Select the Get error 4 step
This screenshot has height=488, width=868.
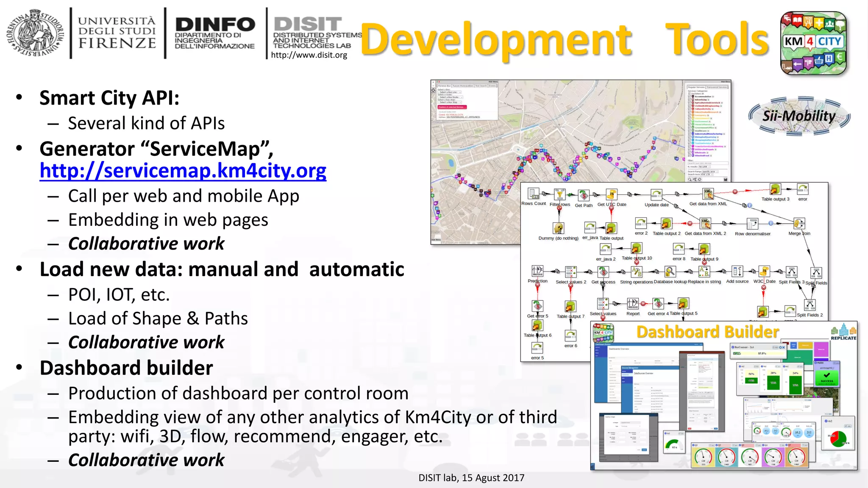pos(658,304)
